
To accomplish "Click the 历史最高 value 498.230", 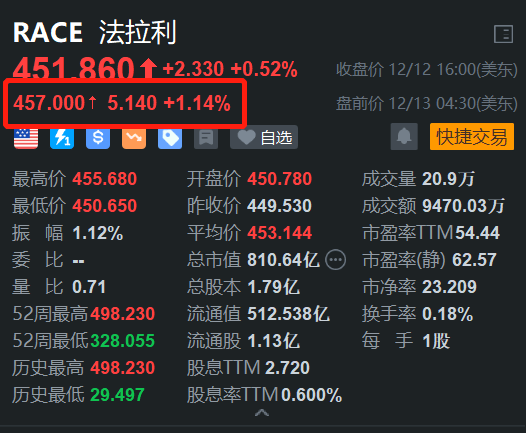I will point(123,368).
